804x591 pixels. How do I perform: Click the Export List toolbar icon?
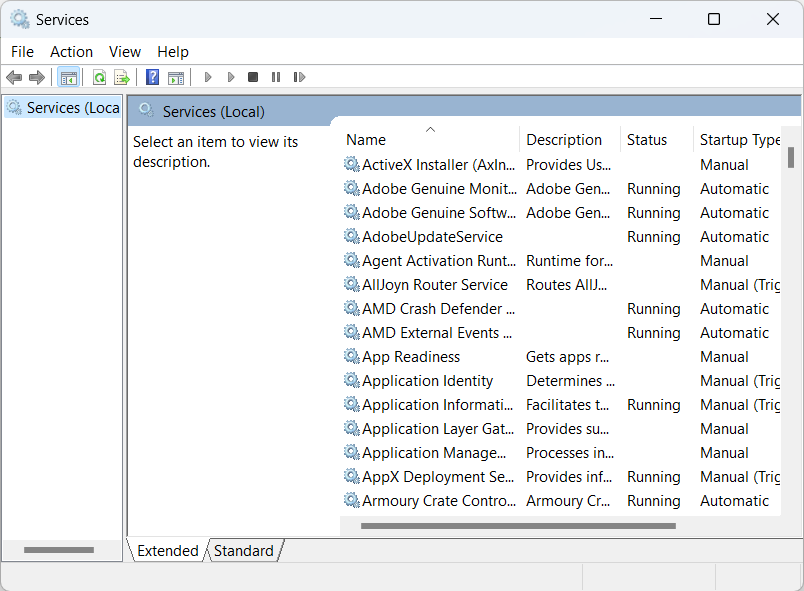tap(122, 77)
